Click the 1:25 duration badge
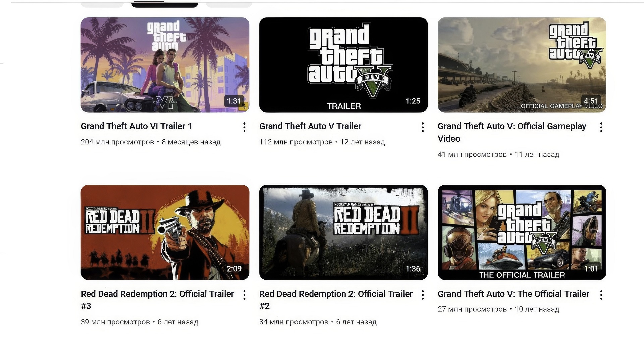644x344 pixels. 413,101
